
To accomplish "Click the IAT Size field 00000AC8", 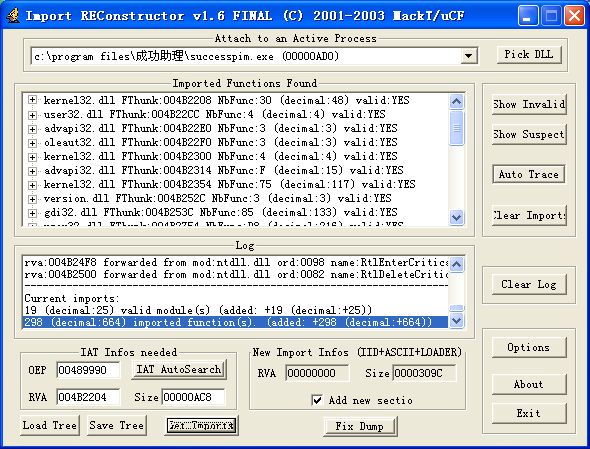I will (193, 397).
